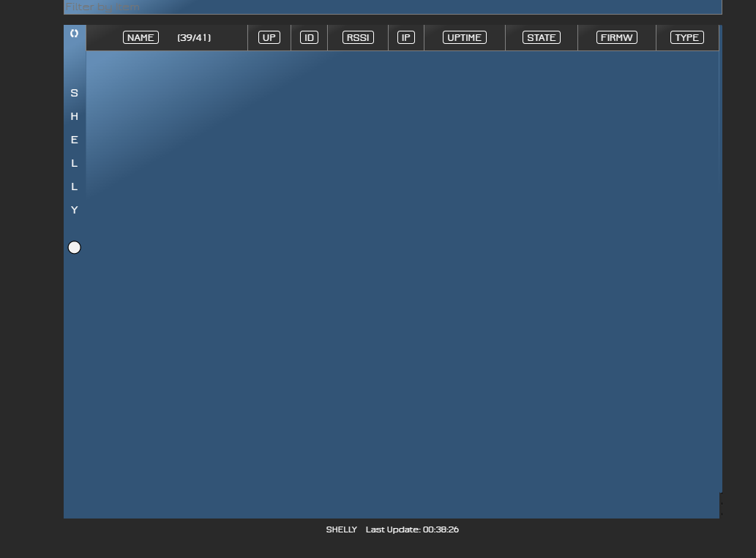Click the letter E in vertical sidebar
The height and width of the screenshot is (558, 756).
click(x=74, y=140)
